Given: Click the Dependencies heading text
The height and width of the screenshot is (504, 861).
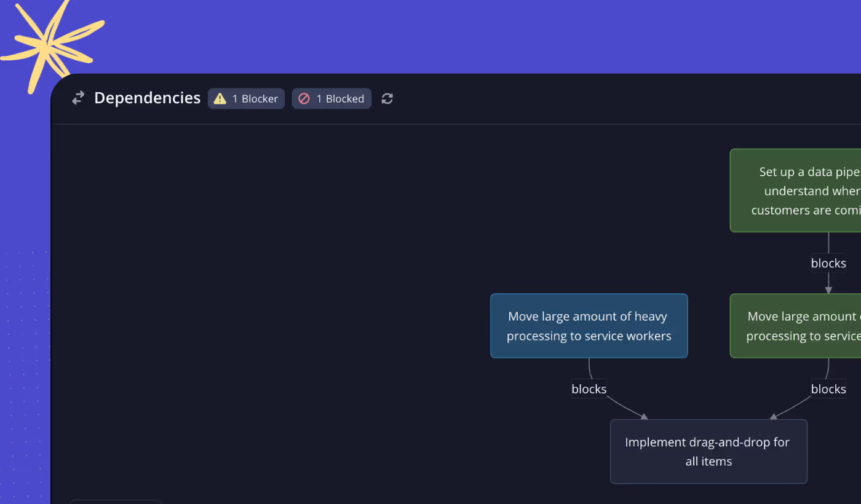Looking at the screenshot, I should click(x=147, y=98).
